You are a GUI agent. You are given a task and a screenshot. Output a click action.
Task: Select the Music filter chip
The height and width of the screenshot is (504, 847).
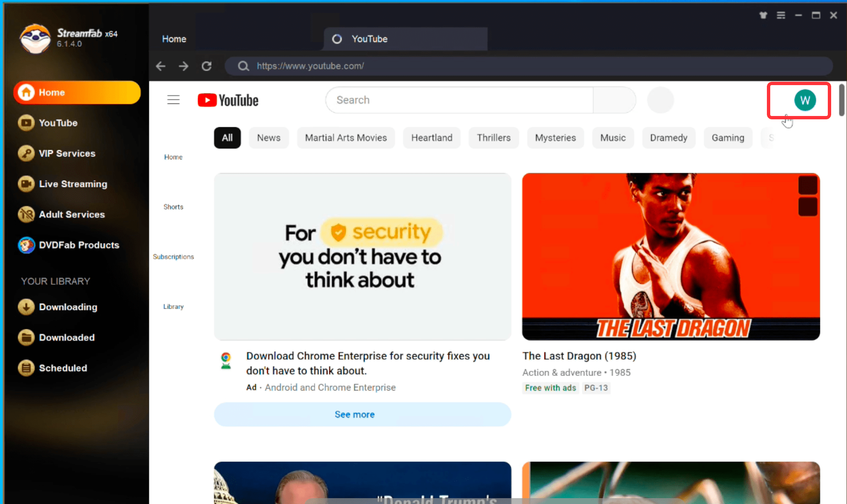(x=613, y=138)
